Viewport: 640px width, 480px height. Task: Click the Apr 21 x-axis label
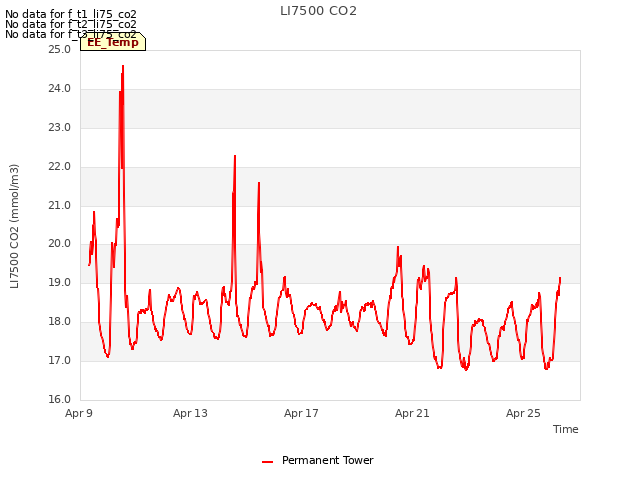(x=412, y=413)
